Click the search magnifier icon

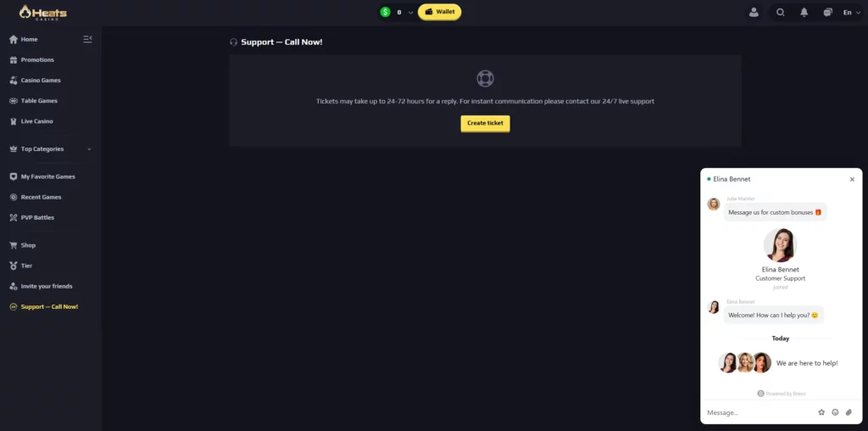point(781,12)
